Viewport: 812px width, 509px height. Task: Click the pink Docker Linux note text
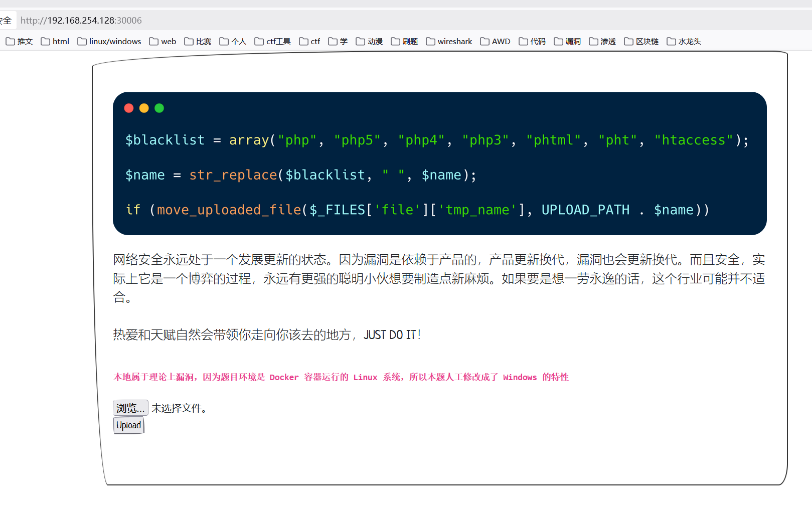[341, 377]
